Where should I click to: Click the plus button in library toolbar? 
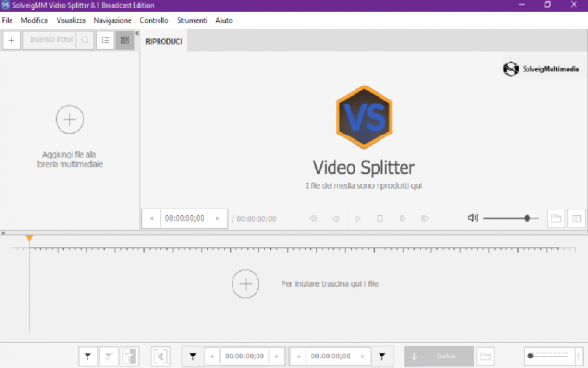(x=12, y=40)
